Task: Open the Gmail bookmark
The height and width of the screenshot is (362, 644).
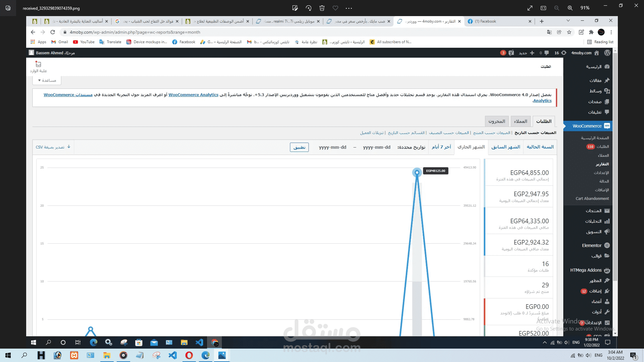Action: 59,42
